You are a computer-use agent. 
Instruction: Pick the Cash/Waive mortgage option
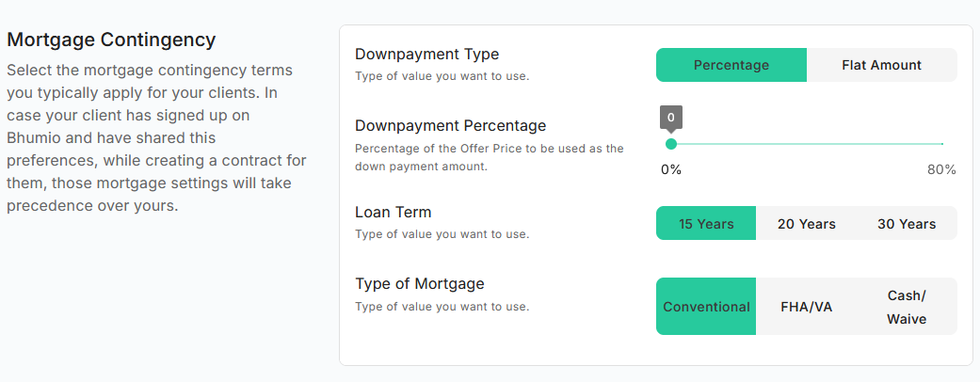[906, 307]
